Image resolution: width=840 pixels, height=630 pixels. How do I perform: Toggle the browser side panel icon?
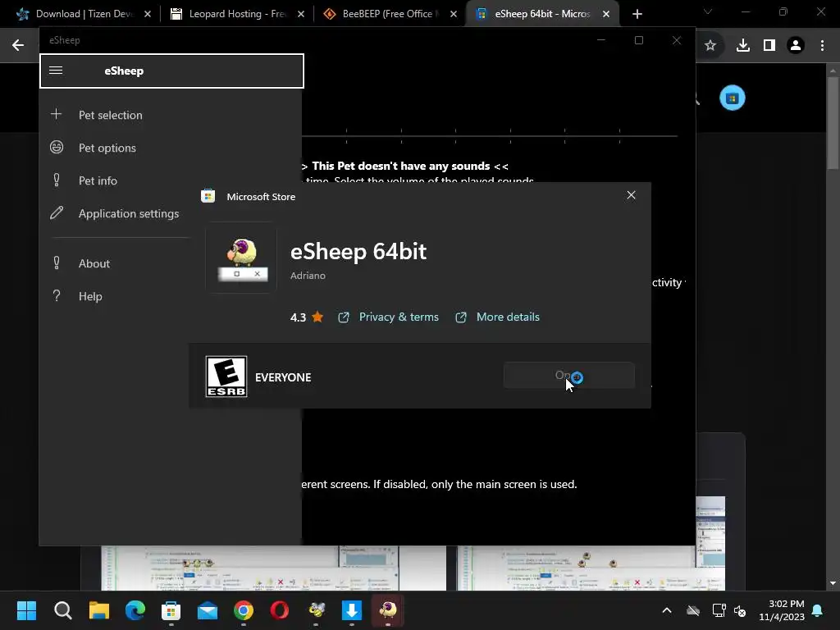point(769,45)
